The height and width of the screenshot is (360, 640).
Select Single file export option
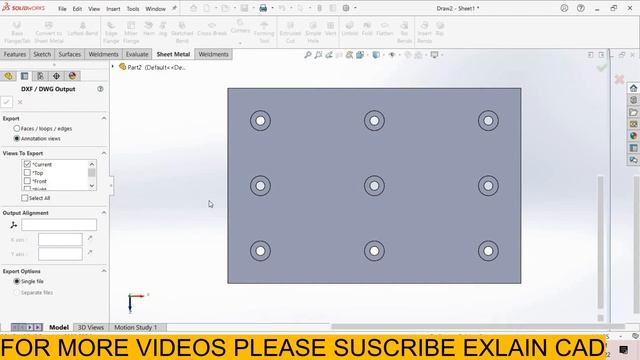[17, 281]
